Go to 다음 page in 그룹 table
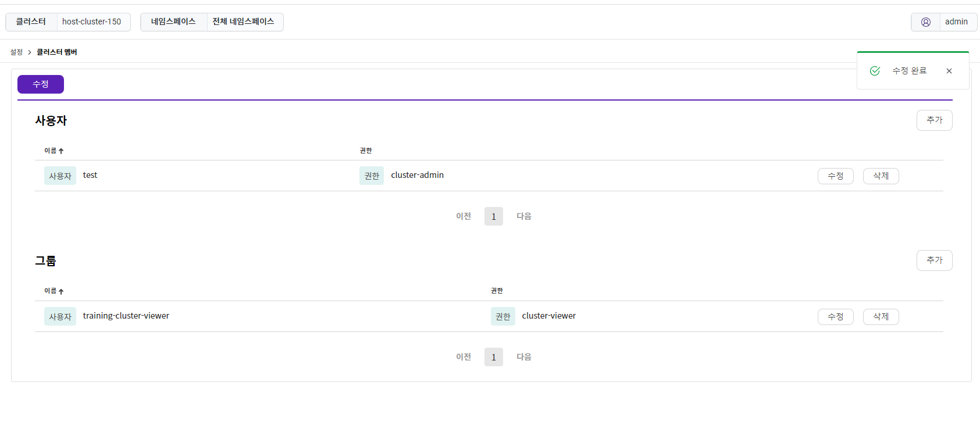 coord(524,357)
